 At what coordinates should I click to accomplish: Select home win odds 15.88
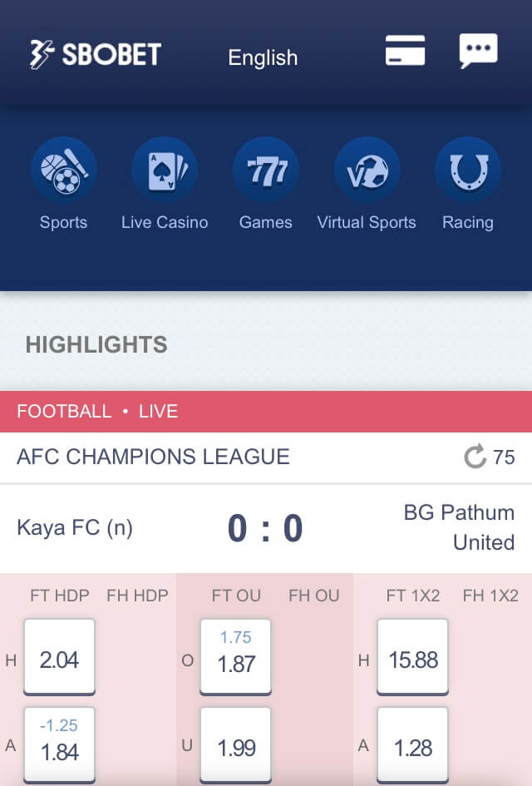coord(413,657)
